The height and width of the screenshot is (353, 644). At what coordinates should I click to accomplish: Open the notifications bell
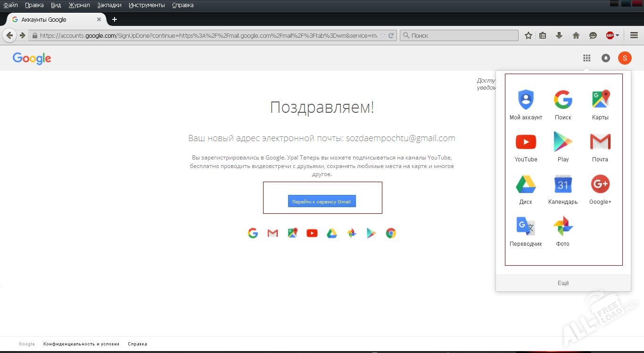tap(606, 58)
